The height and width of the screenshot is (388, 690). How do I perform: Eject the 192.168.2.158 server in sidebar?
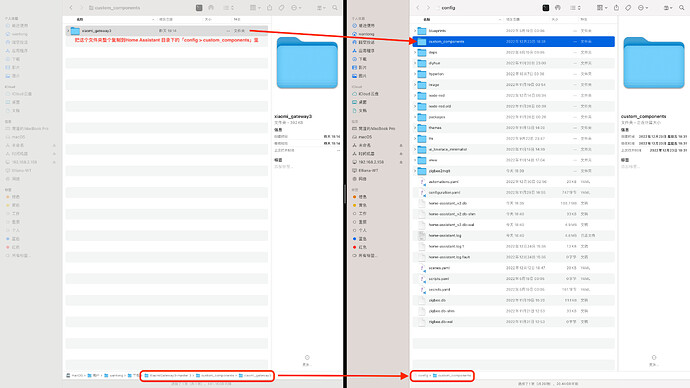pyautogui.click(x=401, y=162)
